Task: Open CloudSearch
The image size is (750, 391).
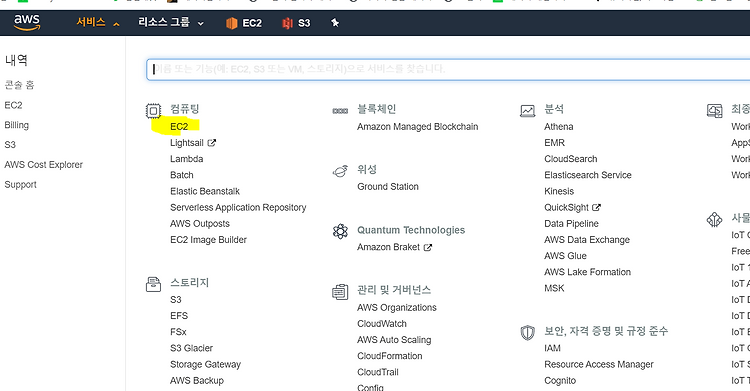Action: (571, 159)
